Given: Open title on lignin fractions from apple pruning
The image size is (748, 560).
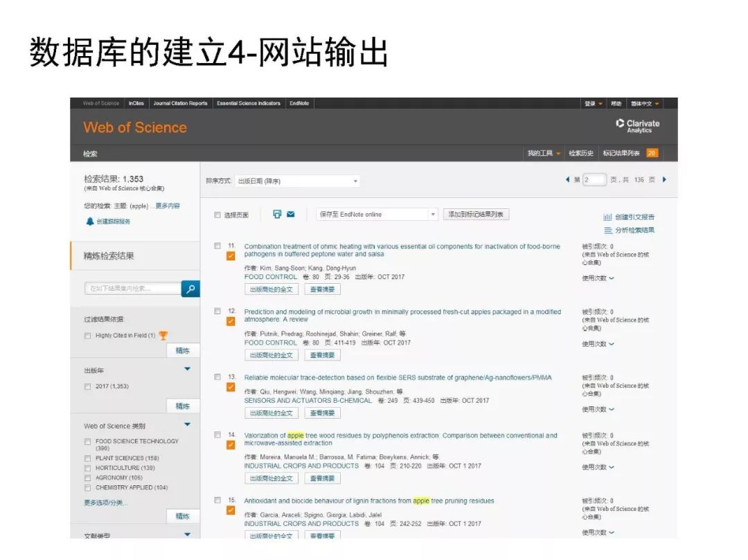Looking at the screenshot, I should point(368,501).
